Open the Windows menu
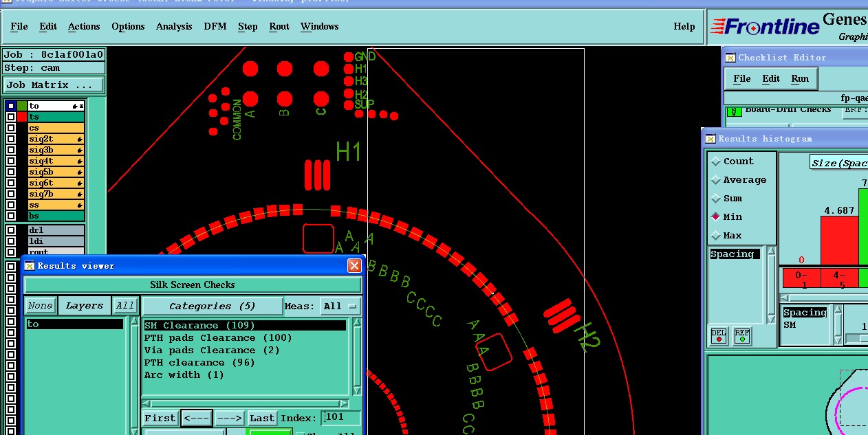 pos(320,26)
